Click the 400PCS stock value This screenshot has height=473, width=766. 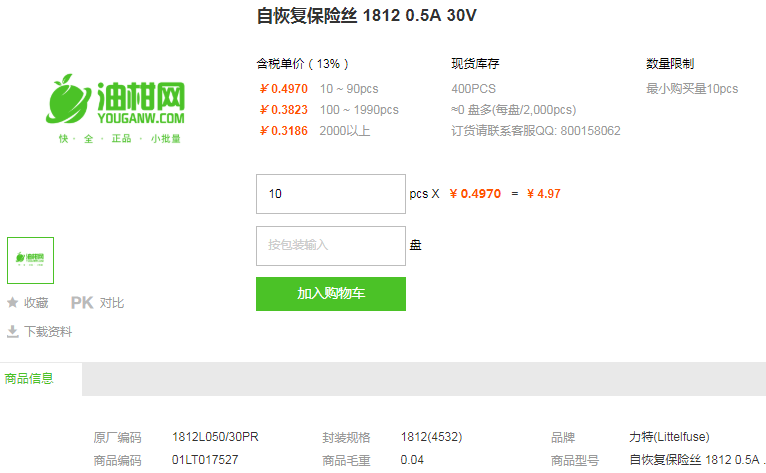pyautogui.click(x=473, y=89)
